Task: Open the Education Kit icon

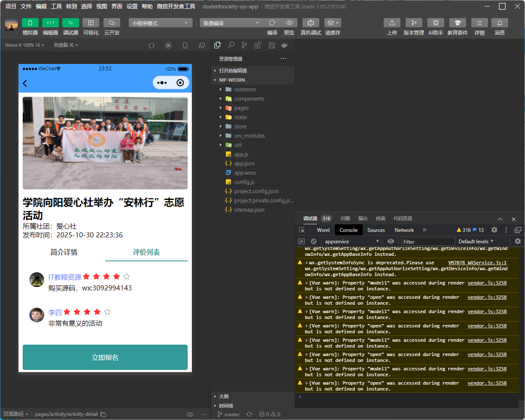Action: pyautogui.click(x=458, y=23)
